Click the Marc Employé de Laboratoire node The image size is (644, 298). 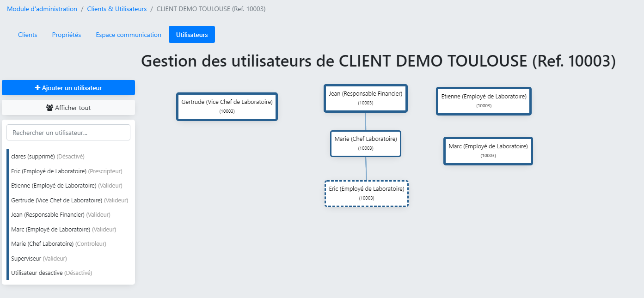488,151
